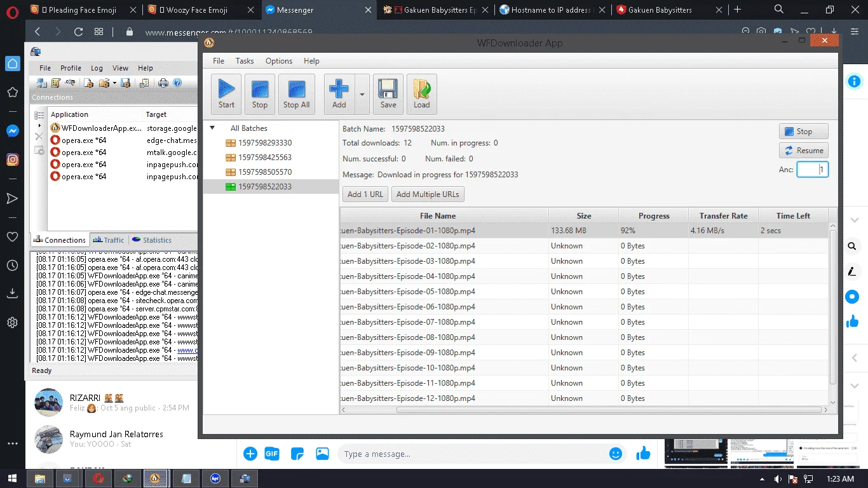
Task: Click the Add plus toolbar button
Action: click(x=339, y=94)
